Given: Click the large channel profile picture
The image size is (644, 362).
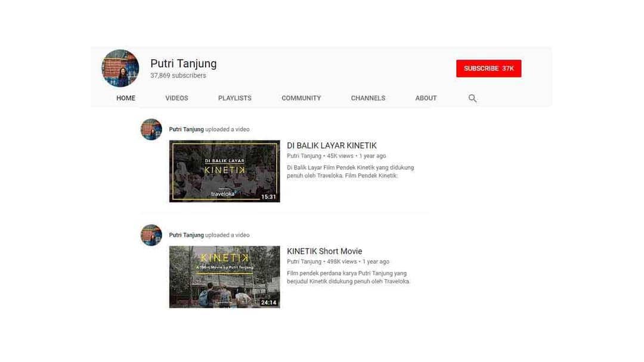Looking at the screenshot, I should tap(120, 69).
